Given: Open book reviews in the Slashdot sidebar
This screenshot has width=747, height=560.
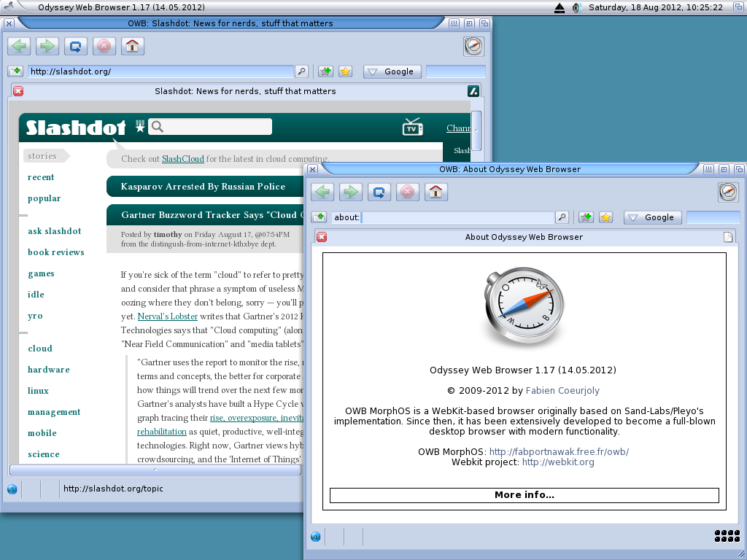Looking at the screenshot, I should pos(56,252).
